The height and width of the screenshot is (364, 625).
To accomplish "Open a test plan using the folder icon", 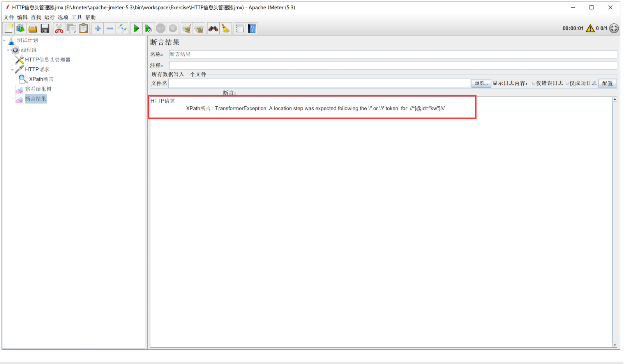I will coord(33,28).
